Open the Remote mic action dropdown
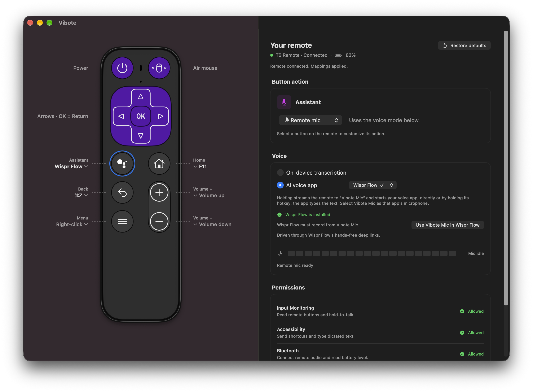Viewport: 533px width, 392px height. coord(310,120)
